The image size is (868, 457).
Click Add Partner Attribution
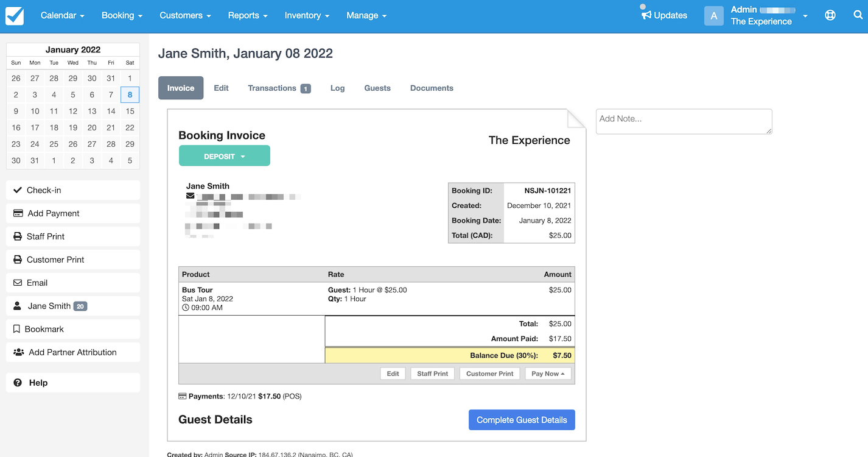tap(73, 352)
